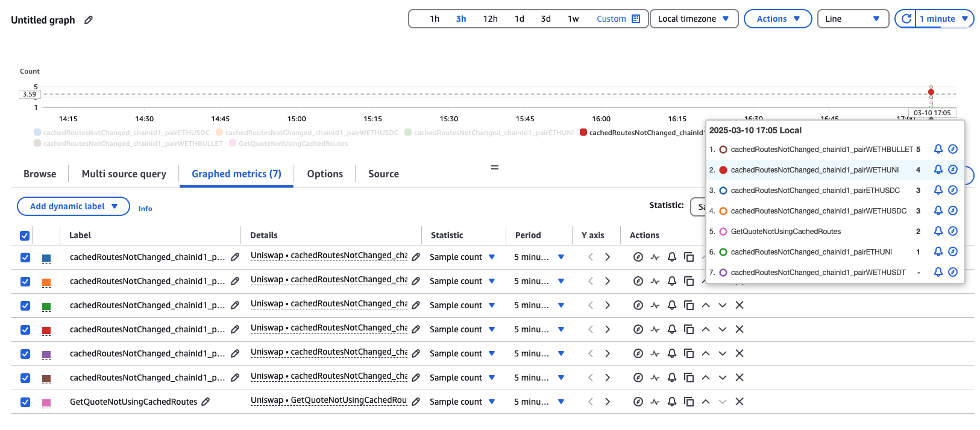
Task: Expand the Line graph type dropdown
Action: point(852,19)
